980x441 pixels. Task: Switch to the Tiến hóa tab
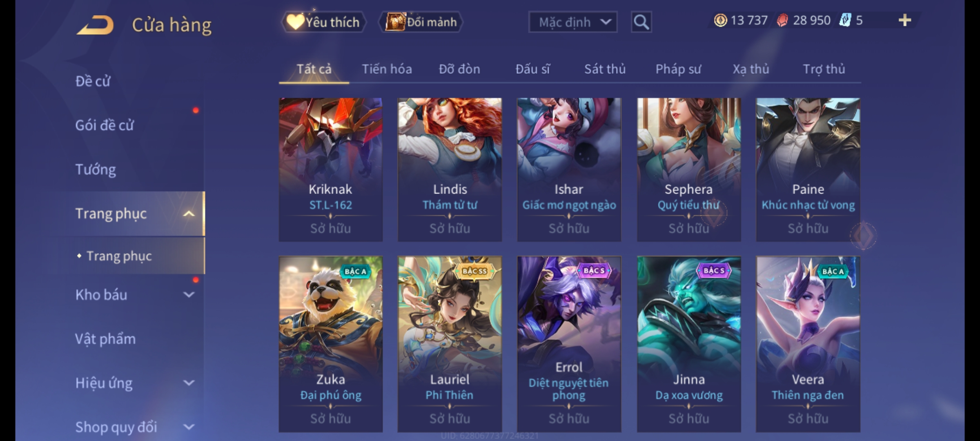387,69
